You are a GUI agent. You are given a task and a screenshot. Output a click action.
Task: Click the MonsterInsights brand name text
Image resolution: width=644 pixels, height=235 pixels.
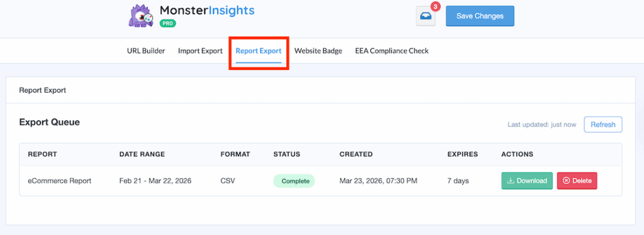click(207, 10)
